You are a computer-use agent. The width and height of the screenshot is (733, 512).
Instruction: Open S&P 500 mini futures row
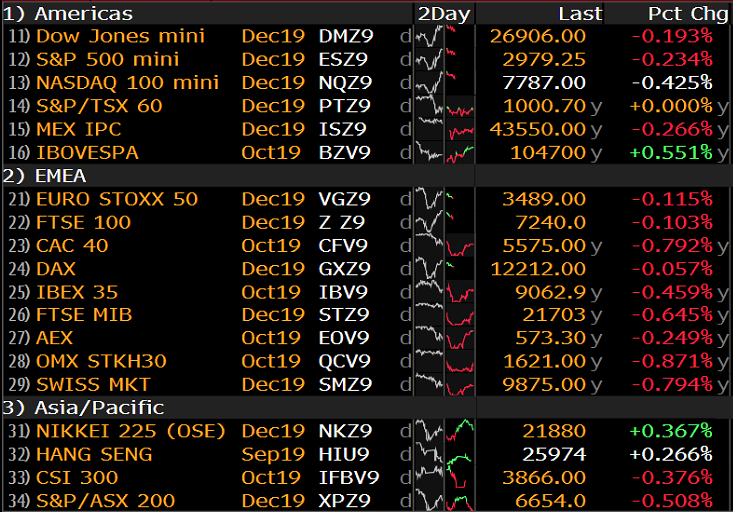[x=366, y=59]
